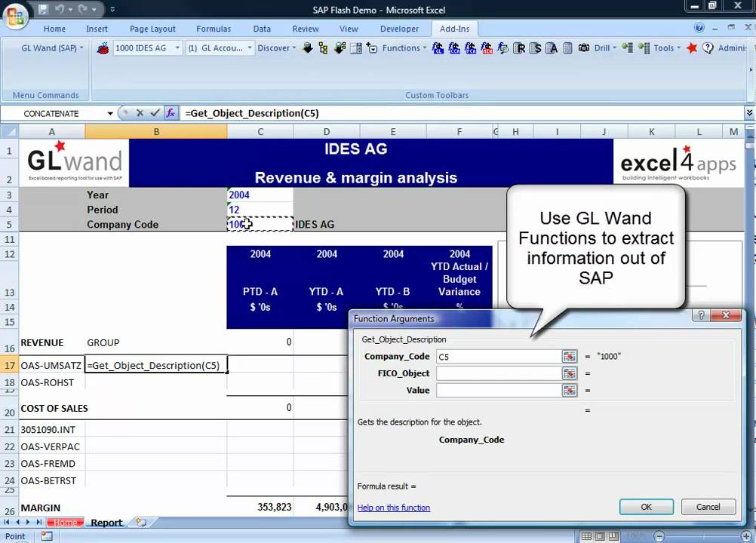This screenshot has width=756, height=543.
Task: Click the Company_Code input field
Action: coord(499,357)
